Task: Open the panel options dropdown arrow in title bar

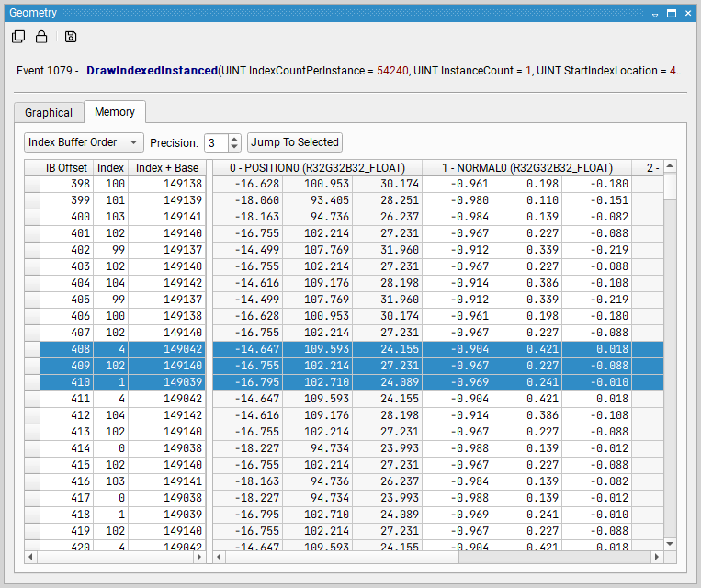Action: [655, 14]
